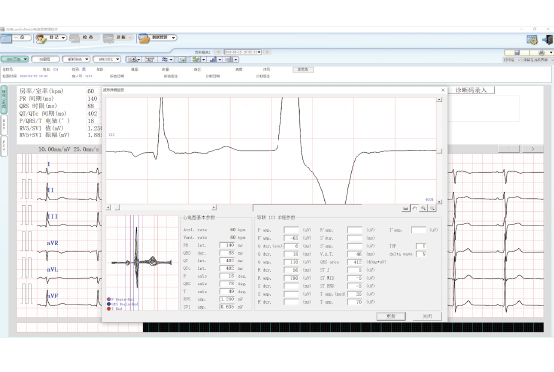Click the undo arrow icon in the waveform dialog

[x=414, y=208]
